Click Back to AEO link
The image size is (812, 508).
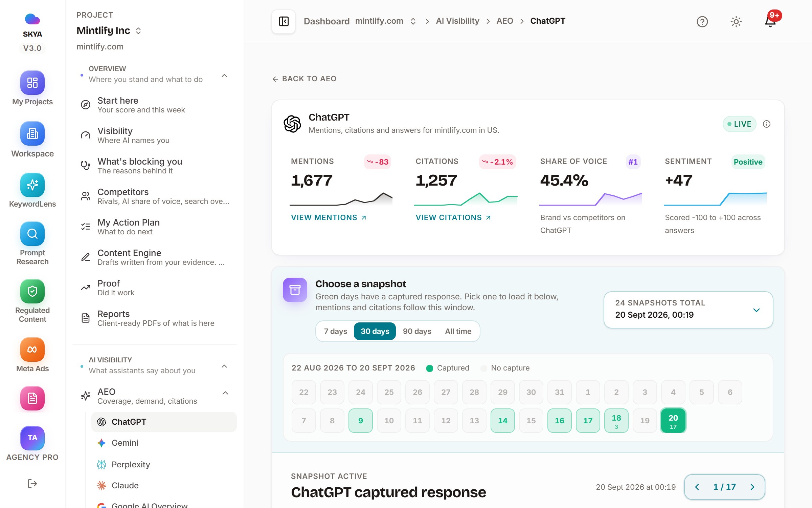pyautogui.click(x=304, y=79)
